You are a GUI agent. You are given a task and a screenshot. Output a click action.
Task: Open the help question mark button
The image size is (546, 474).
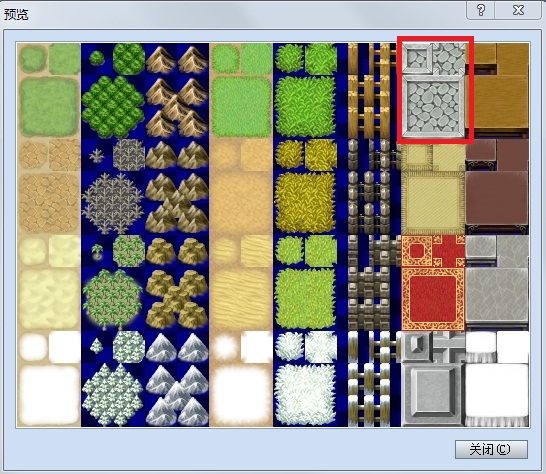coord(481,10)
